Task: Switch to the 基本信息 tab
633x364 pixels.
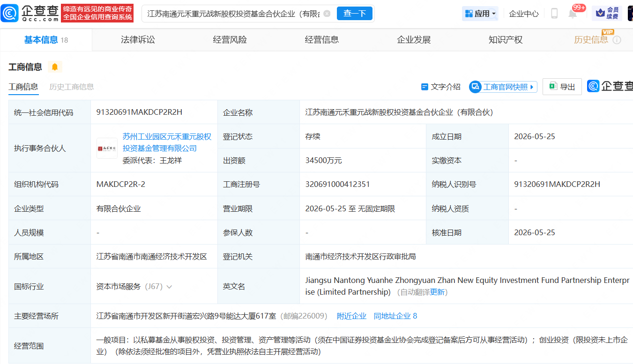Action: coord(46,40)
